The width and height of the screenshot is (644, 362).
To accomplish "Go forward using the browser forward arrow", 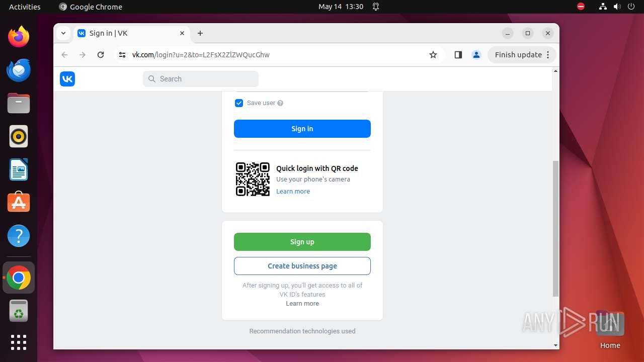I will point(83,55).
